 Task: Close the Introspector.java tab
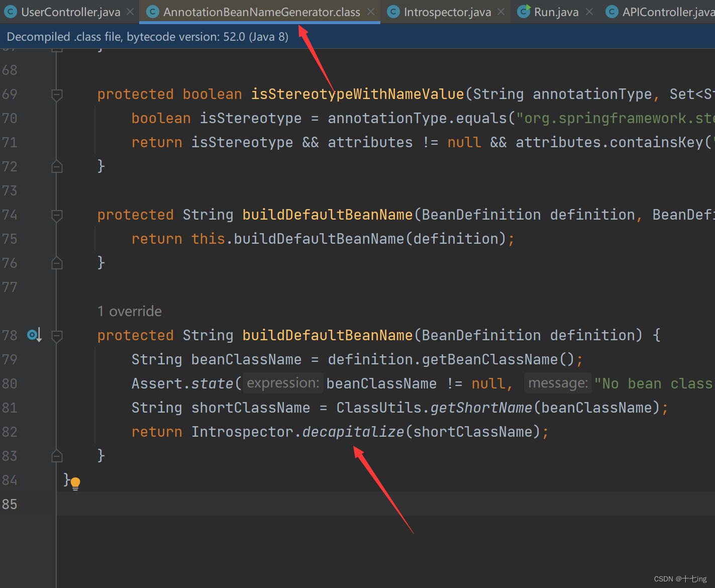[501, 12]
